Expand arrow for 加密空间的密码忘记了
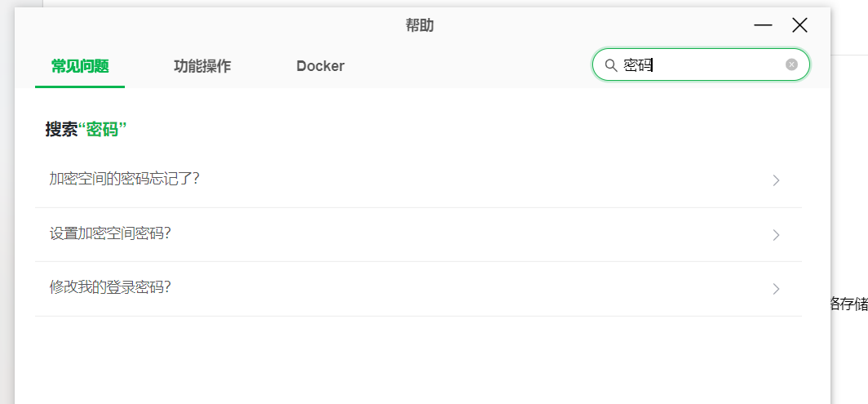The height and width of the screenshot is (404, 868). 776,180
